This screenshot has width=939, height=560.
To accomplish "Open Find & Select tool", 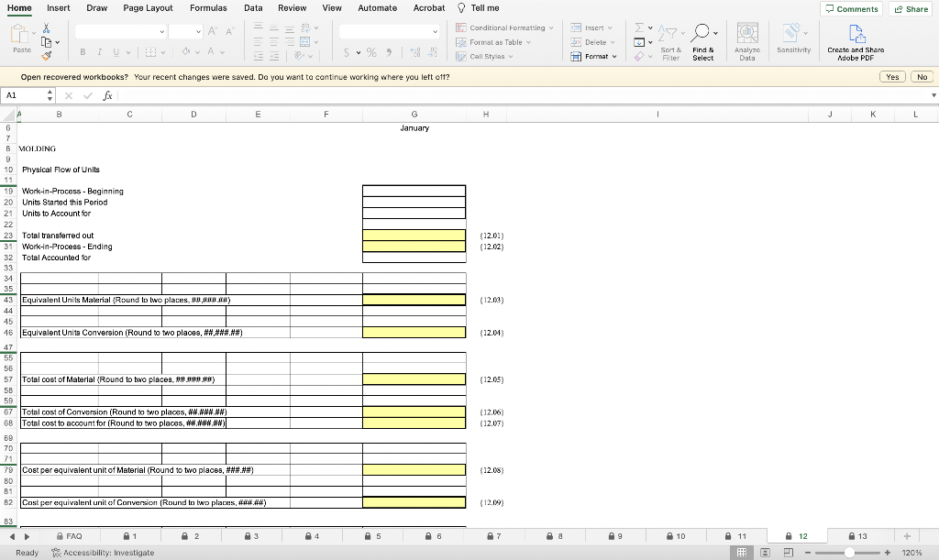I will click(703, 42).
